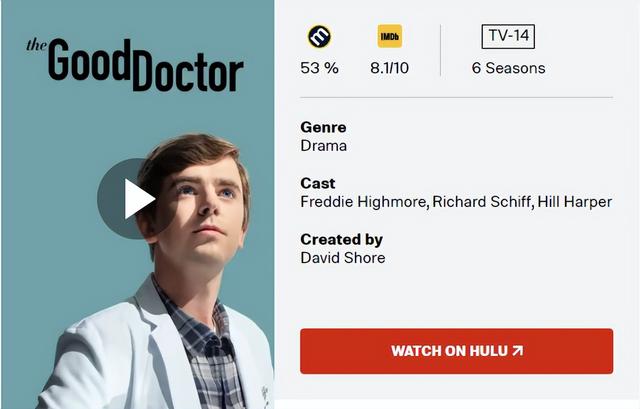Click The Good Doctor title logo

135,64
